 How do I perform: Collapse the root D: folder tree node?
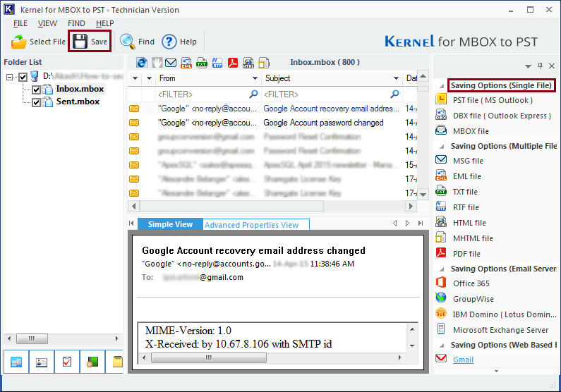[10, 77]
